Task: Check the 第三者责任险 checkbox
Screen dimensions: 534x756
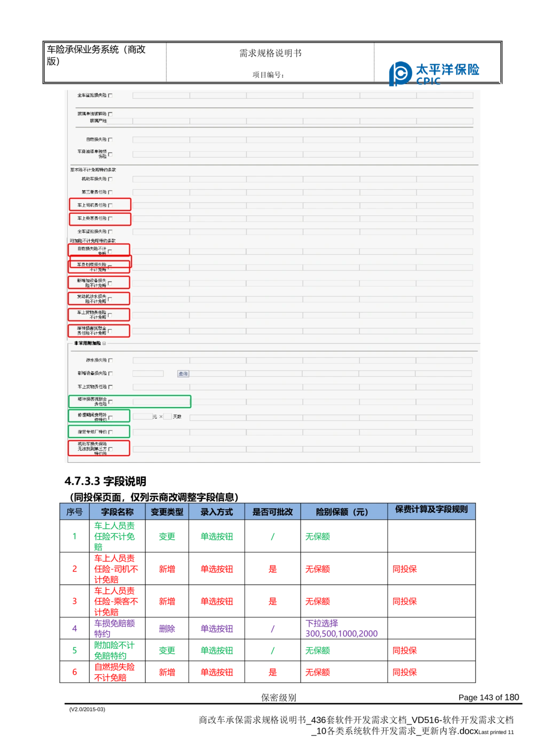Action: click(x=111, y=192)
